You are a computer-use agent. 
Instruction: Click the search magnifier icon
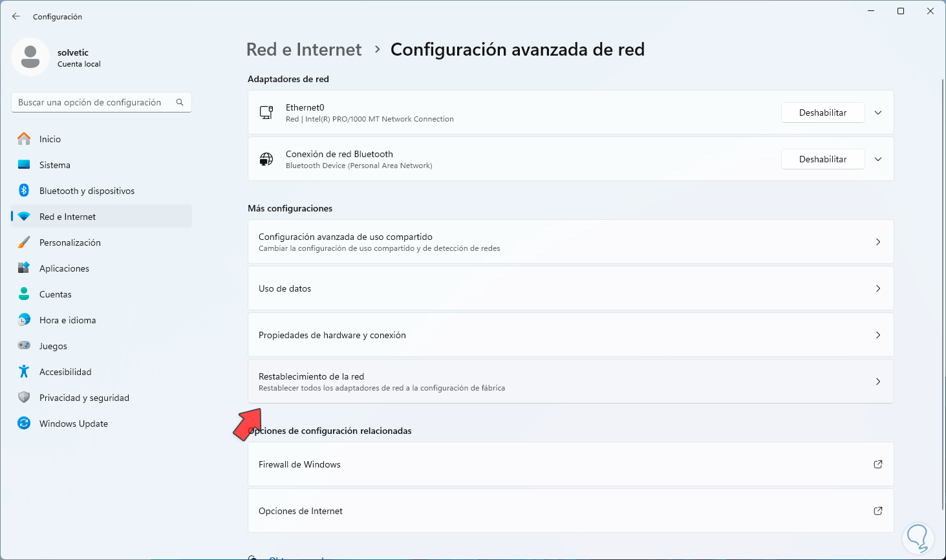180,102
